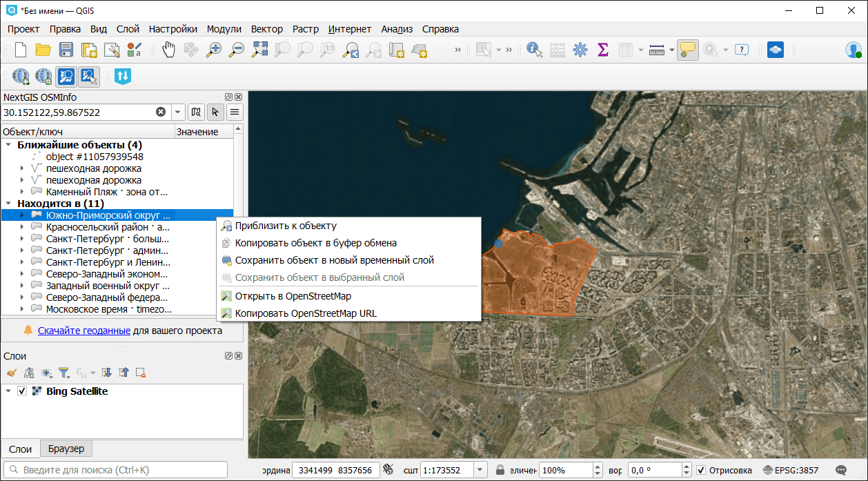Collapse the Ближайшие объекты group
868x481 pixels.
pos(8,145)
